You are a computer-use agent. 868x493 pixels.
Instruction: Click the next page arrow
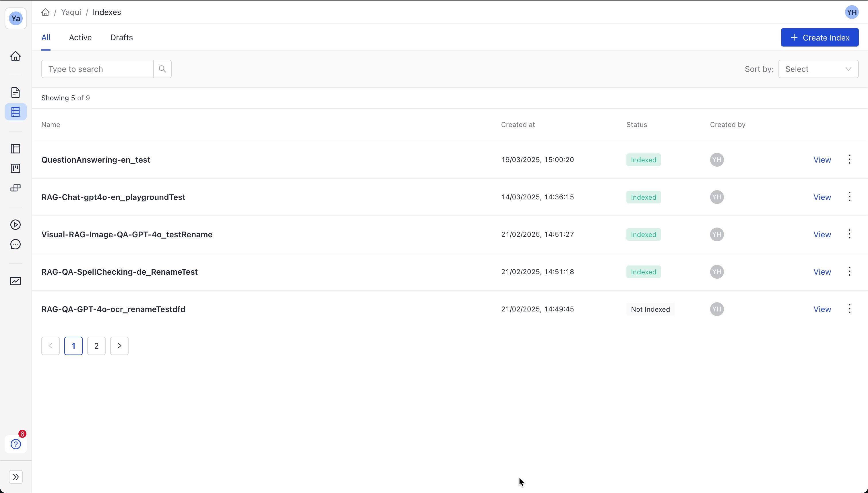point(119,346)
